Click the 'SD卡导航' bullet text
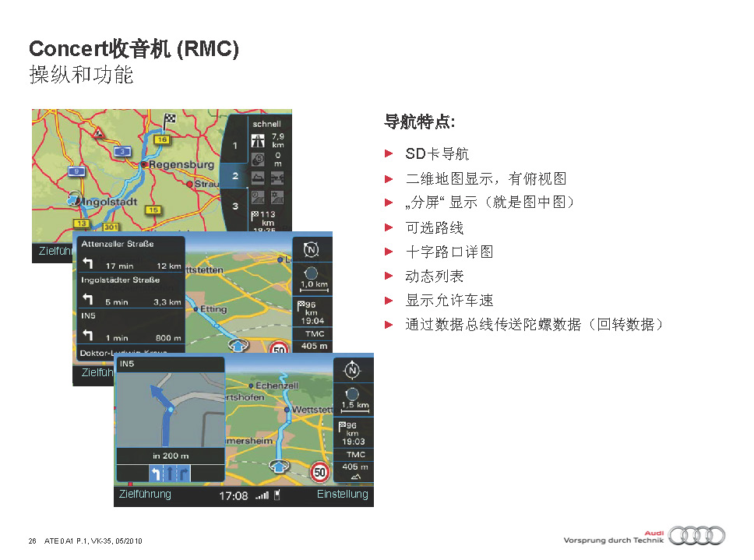 click(437, 153)
